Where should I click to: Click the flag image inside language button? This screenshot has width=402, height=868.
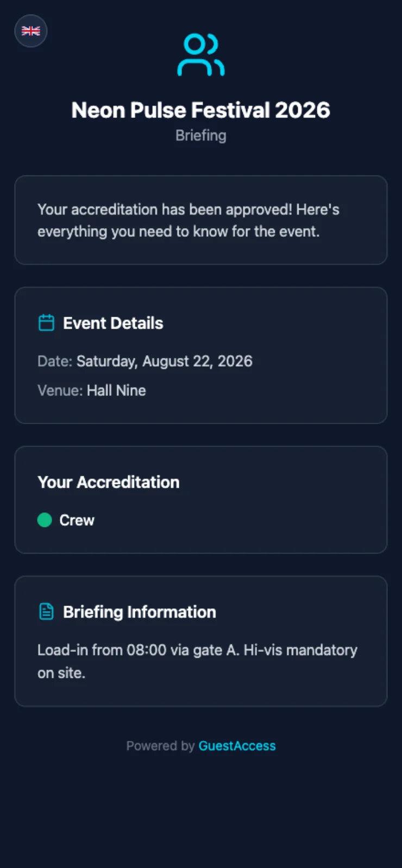pyautogui.click(x=30, y=31)
